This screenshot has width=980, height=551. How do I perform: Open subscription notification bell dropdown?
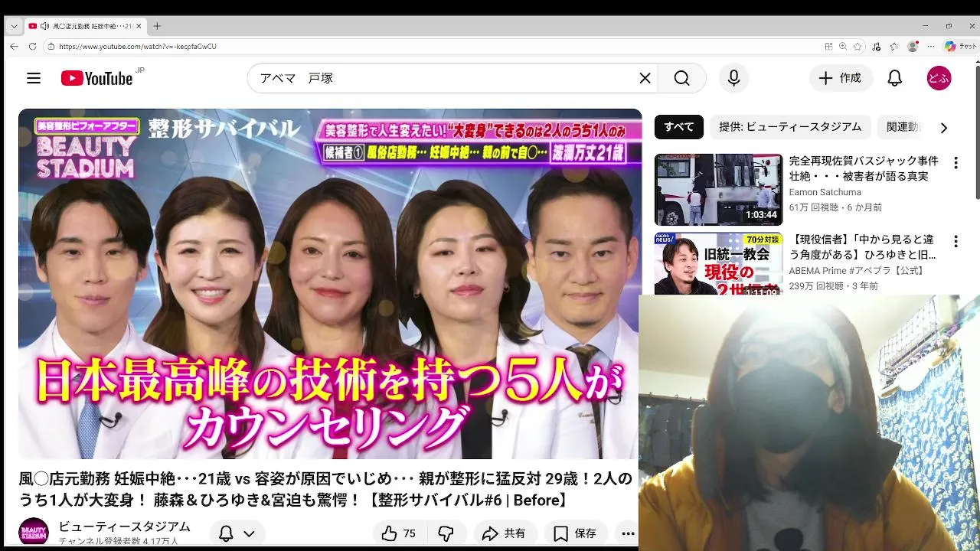pyautogui.click(x=237, y=533)
